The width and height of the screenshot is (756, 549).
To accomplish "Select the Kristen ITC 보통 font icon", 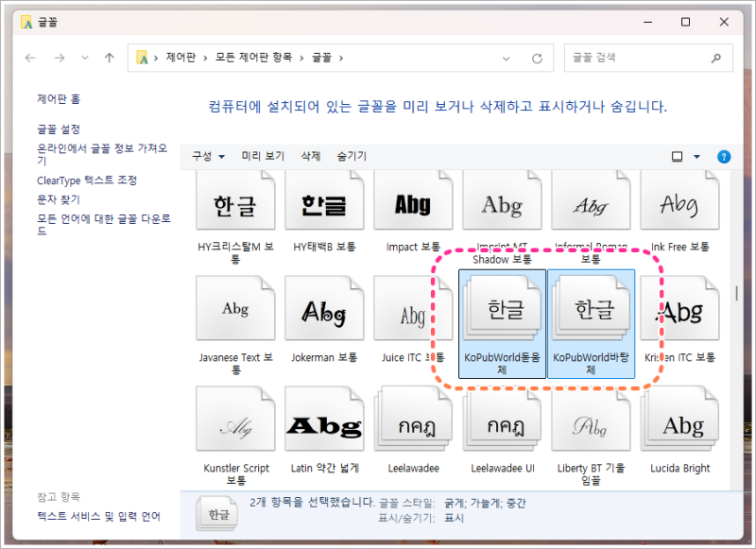I will pos(679,308).
